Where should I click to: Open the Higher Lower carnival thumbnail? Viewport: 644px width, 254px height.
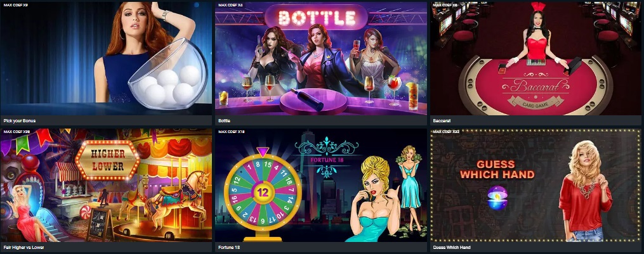pos(106,185)
